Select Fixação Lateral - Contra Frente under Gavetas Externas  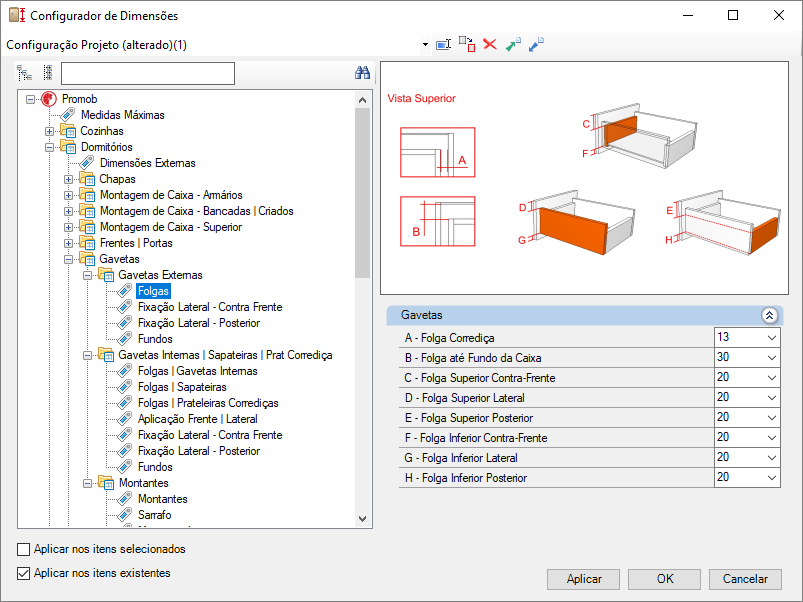[210, 307]
